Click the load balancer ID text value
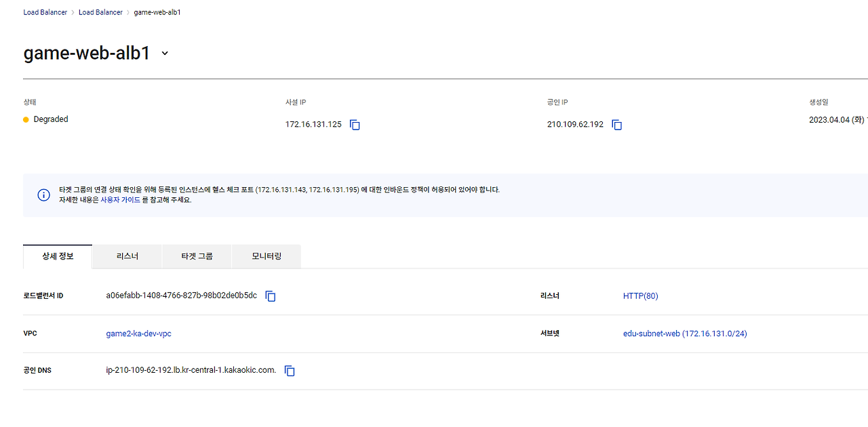 click(182, 296)
